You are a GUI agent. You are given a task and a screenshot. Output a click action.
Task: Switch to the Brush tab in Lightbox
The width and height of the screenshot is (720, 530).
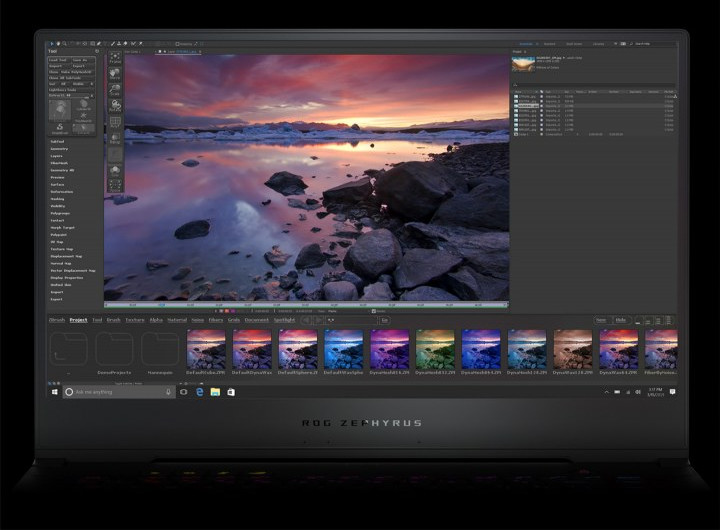(113, 320)
